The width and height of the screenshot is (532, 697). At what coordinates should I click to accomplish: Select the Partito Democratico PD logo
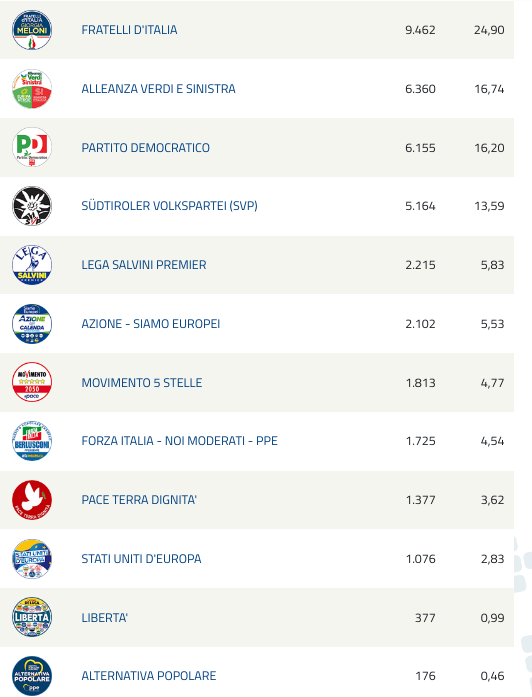tap(32, 147)
